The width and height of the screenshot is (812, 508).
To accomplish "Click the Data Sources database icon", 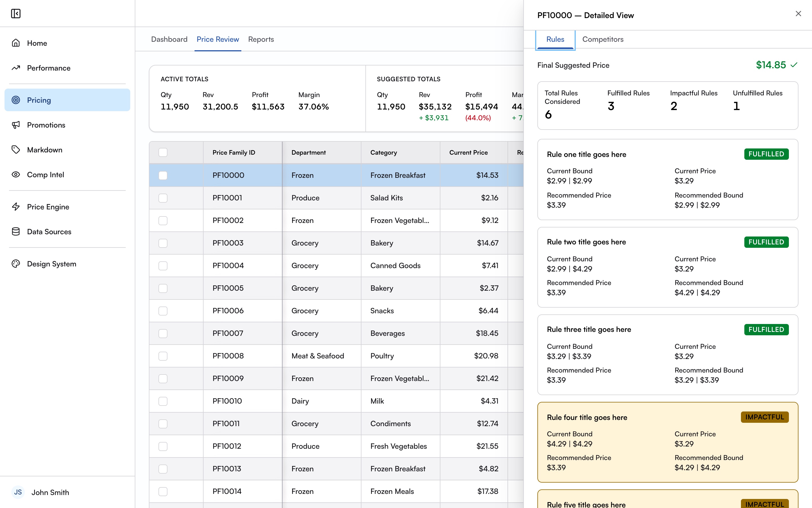I will [x=16, y=232].
